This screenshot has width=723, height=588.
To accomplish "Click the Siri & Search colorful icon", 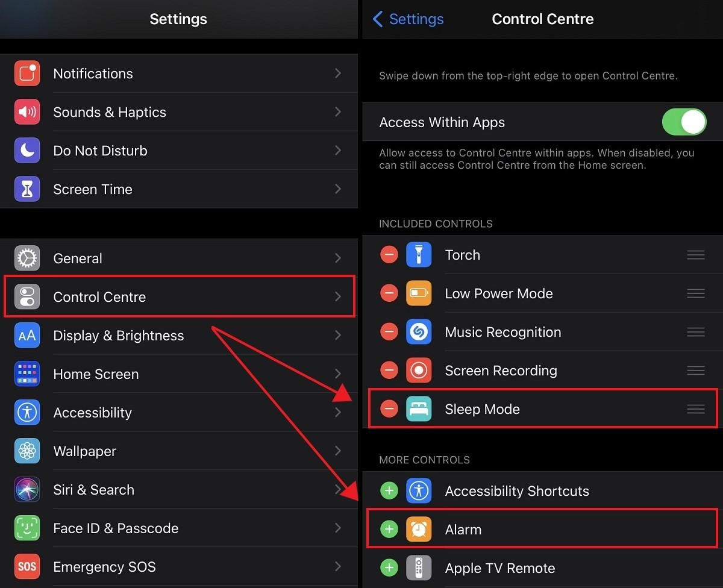I will 27,489.
